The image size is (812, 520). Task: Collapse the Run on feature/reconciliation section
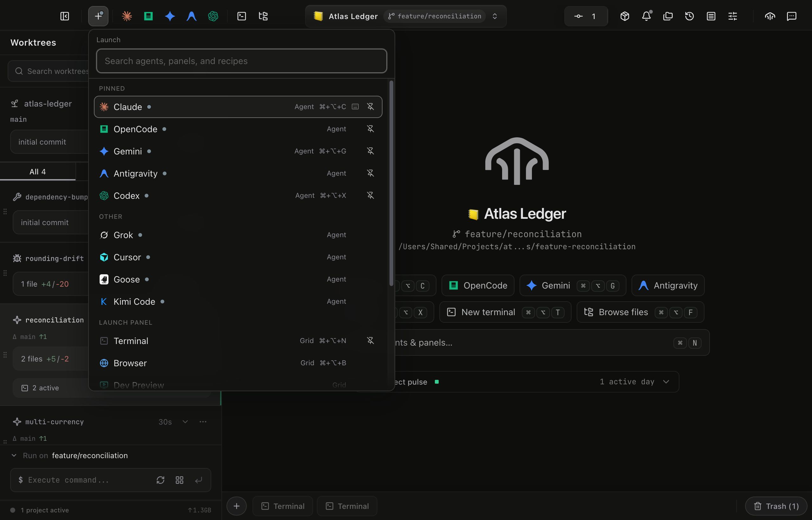[14, 456]
